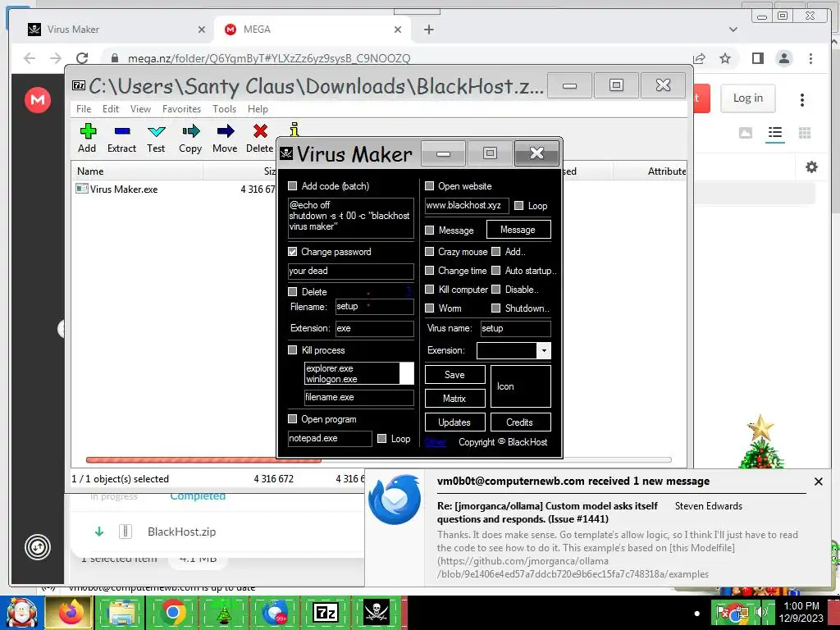
Task: Open the Help menu in 7-Zip
Action: (x=258, y=109)
